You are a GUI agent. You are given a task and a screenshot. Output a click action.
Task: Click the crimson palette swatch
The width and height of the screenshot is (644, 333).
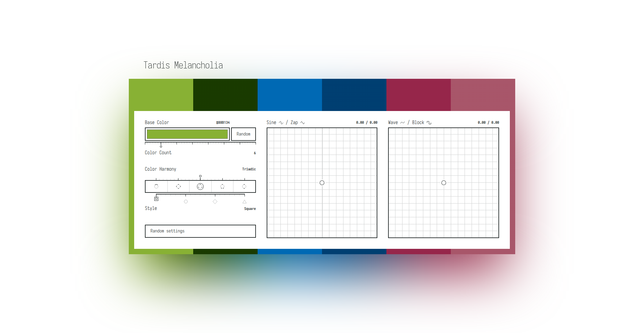pos(419,95)
